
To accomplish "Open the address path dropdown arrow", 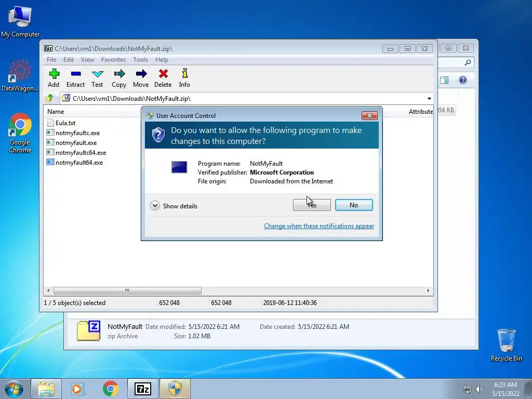I will point(429,99).
